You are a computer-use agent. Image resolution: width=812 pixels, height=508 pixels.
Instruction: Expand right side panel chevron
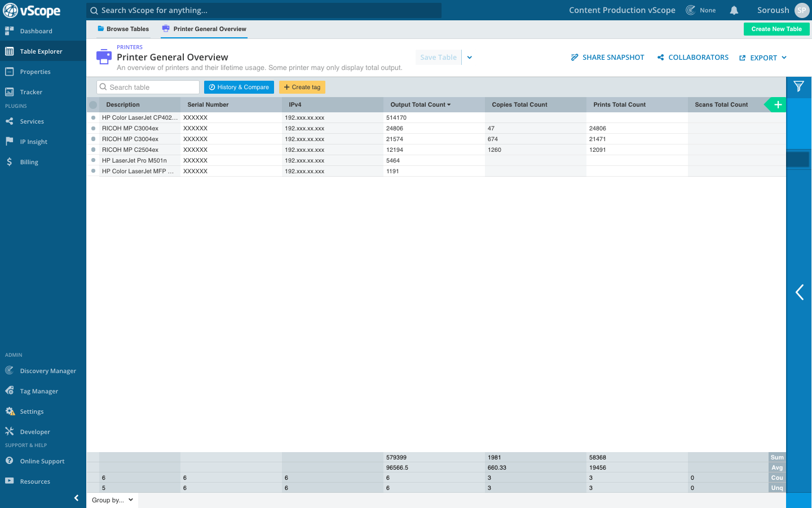point(799,292)
